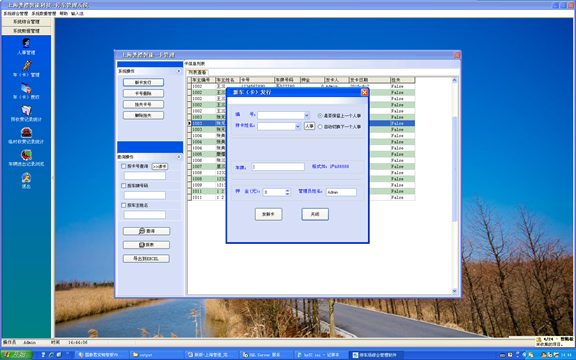This screenshot has height=360, width=576.
Task: Tick the 按车牌号码 checkbox
Action: click(124, 186)
